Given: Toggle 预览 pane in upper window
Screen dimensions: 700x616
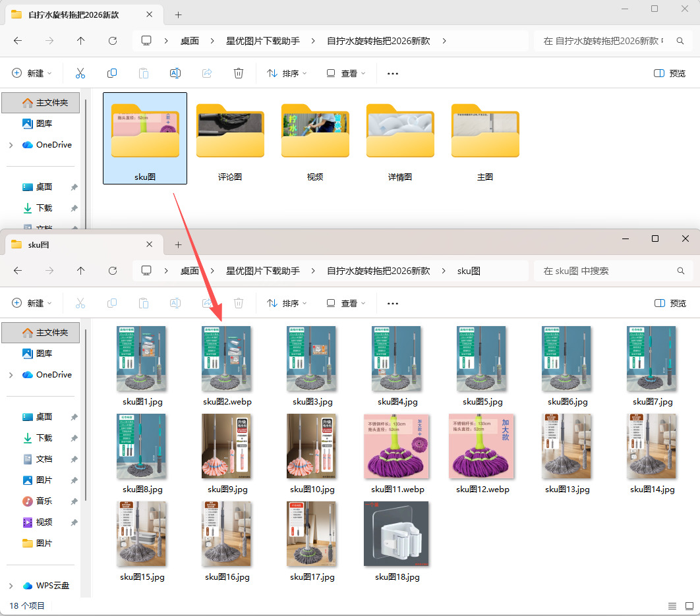Looking at the screenshot, I should [669, 73].
